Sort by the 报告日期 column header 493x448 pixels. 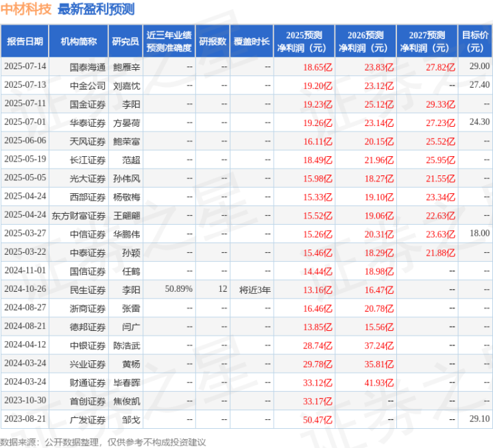25,41
